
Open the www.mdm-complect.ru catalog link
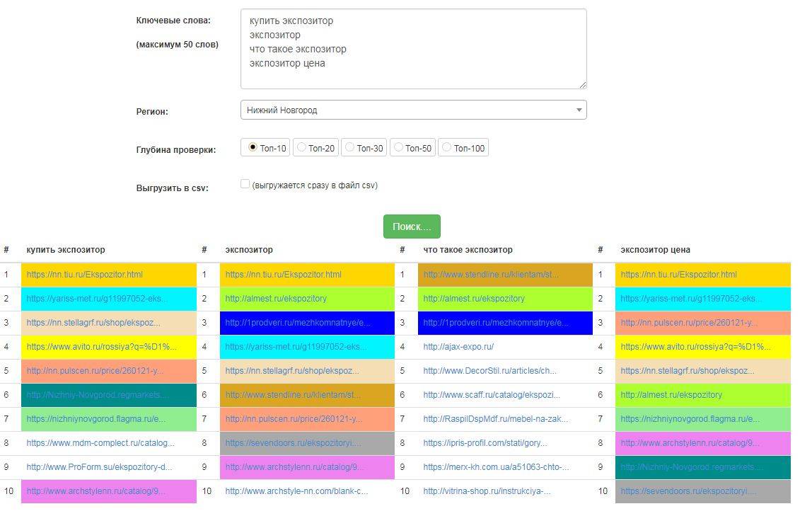pos(100,443)
